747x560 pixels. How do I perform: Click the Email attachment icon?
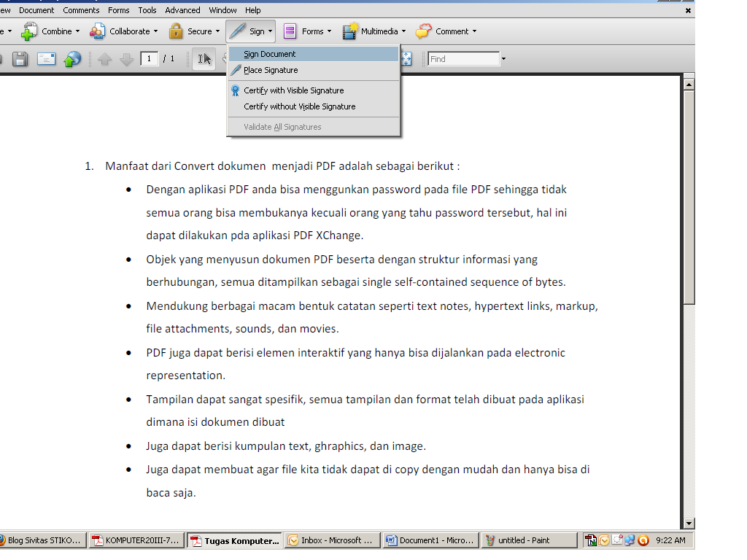[x=45, y=58]
